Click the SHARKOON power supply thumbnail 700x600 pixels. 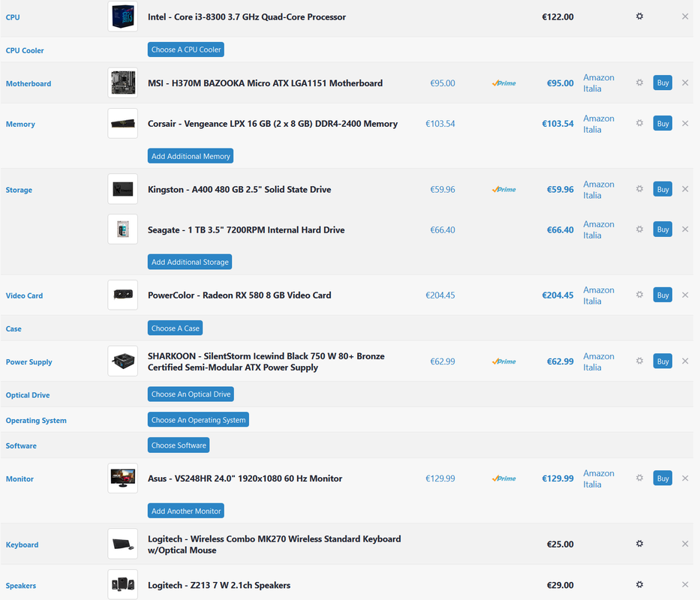tap(123, 361)
